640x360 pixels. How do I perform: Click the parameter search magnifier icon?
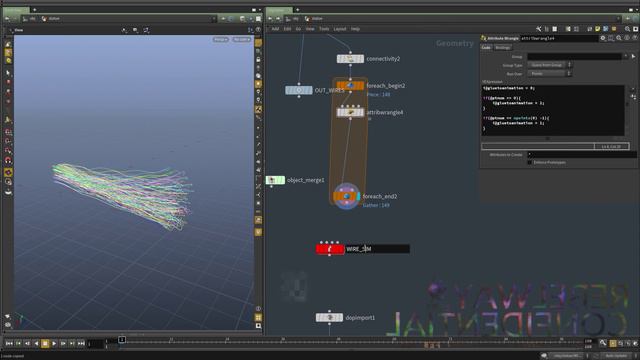(x=619, y=38)
